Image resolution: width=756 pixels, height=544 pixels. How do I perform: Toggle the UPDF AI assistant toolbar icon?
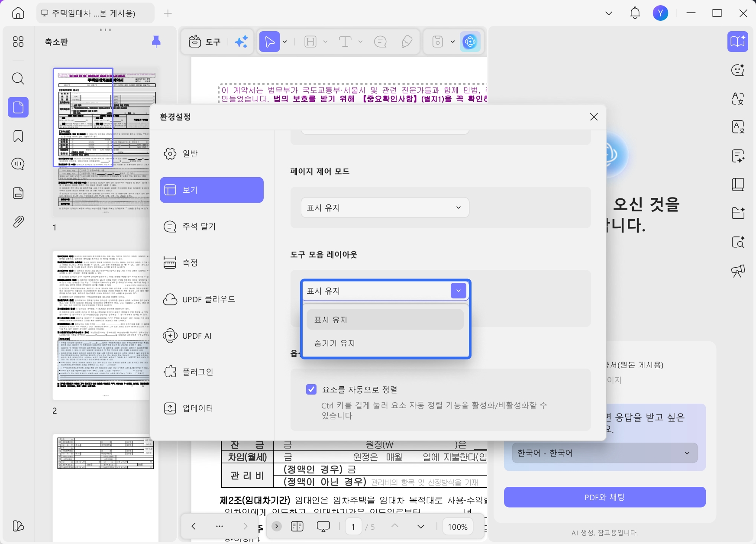coord(470,42)
